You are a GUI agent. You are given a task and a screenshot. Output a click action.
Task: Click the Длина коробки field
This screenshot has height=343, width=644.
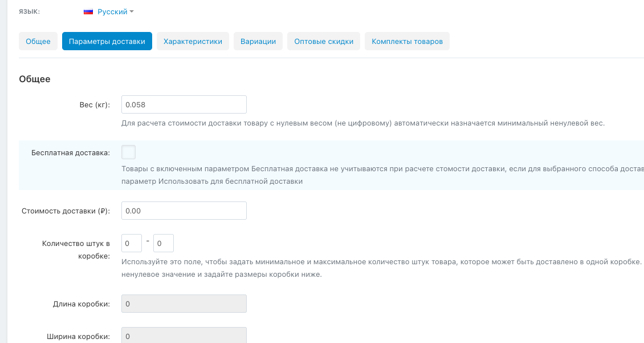coord(184,304)
